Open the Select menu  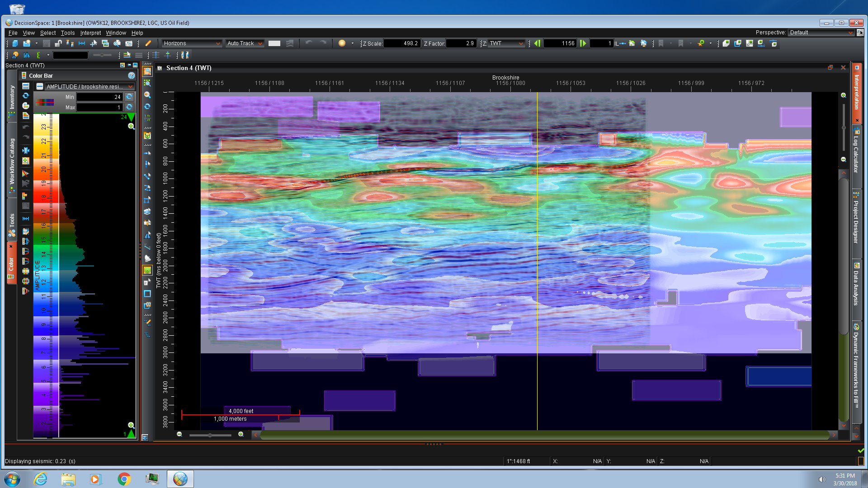pos(48,33)
